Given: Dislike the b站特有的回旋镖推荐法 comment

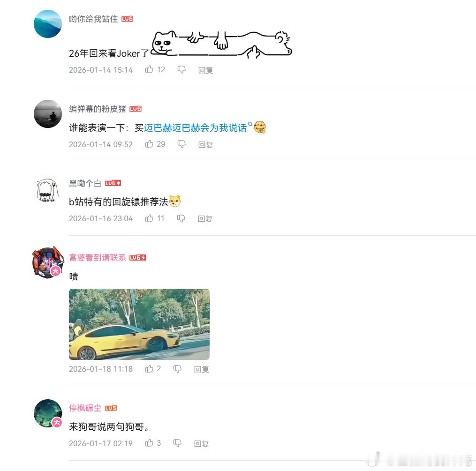Looking at the screenshot, I should (x=181, y=218).
